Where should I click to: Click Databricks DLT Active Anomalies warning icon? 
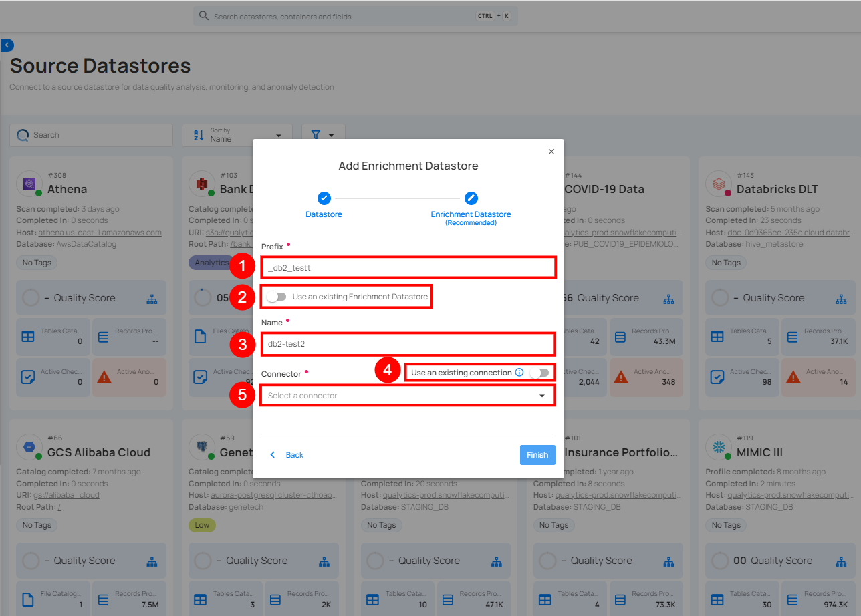[x=793, y=377]
